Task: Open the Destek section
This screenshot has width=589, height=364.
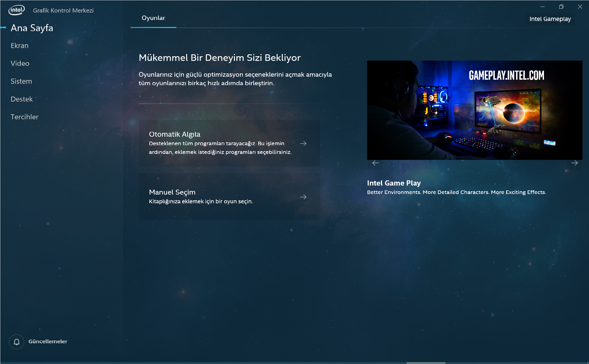Action: point(22,99)
